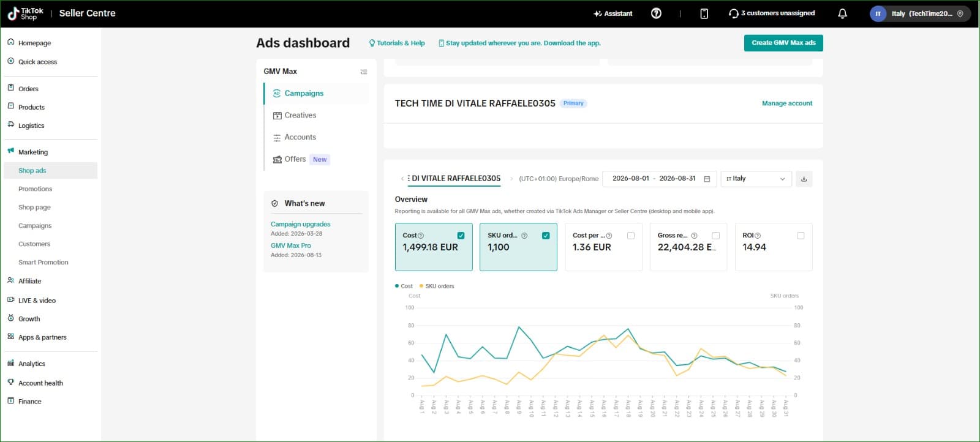The width and height of the screenshot is (980, 442).
Task: Click the LIVE & video icon in sidebar
Action: (11, 300)
